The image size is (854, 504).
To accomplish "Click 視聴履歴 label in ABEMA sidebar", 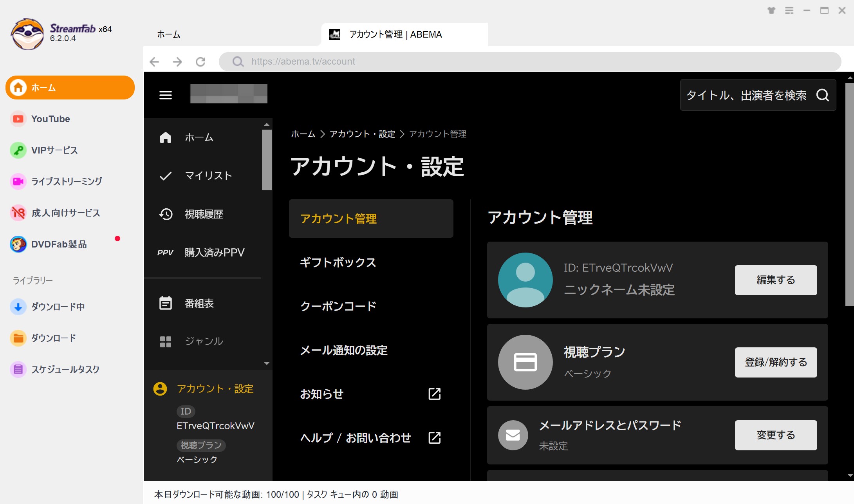I will click(x=204, y=214).
